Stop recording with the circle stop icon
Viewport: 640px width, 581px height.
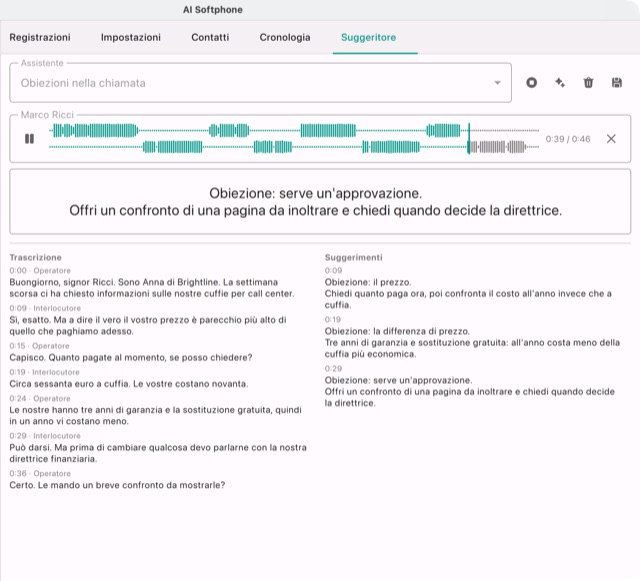click(x=531, y=83)
